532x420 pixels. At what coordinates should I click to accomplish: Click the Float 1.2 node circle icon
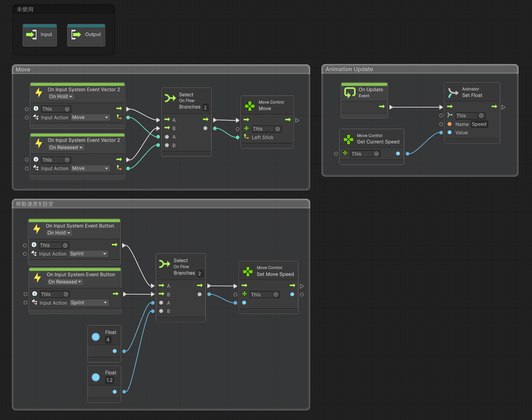(96, 377)
